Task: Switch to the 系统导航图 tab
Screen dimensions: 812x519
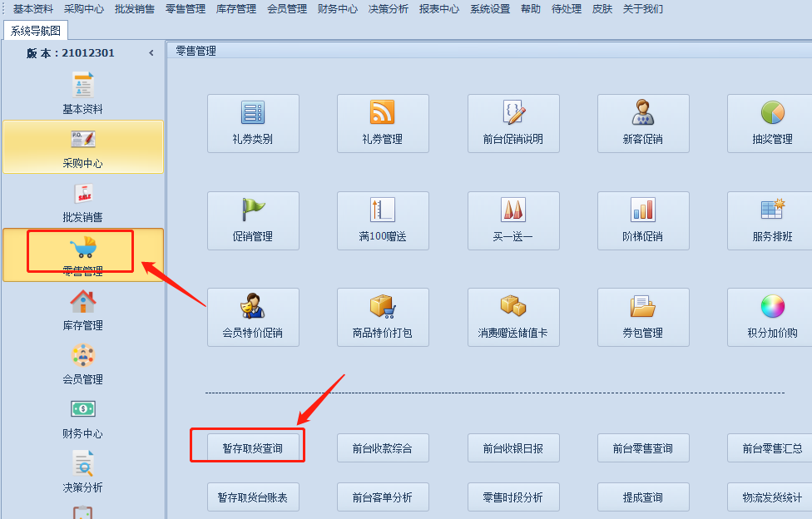Action: click(x=36, y=31)
